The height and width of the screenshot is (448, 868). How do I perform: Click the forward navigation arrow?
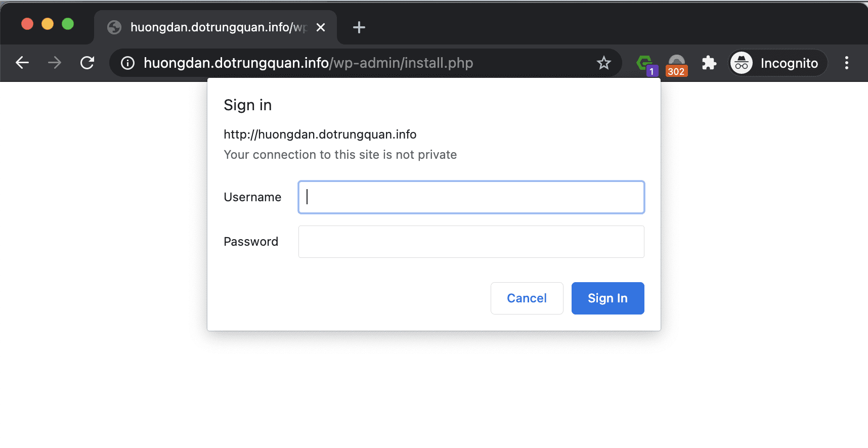[55, 63]
